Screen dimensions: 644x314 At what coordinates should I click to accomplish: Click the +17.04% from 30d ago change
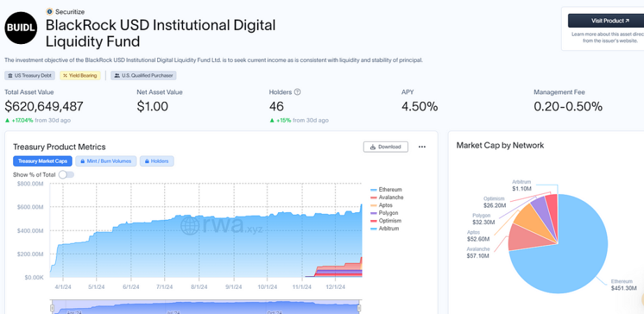tap(38, 121)
